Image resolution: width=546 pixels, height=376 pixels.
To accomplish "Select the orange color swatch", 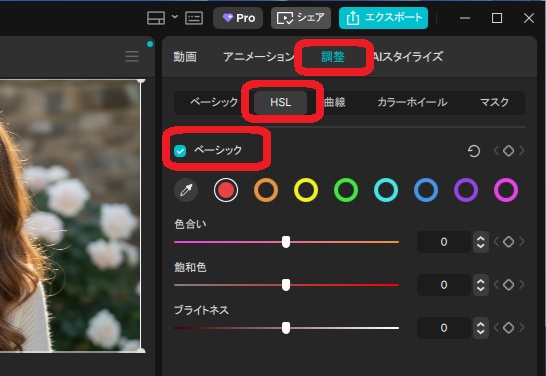I will tap(266, 190).
